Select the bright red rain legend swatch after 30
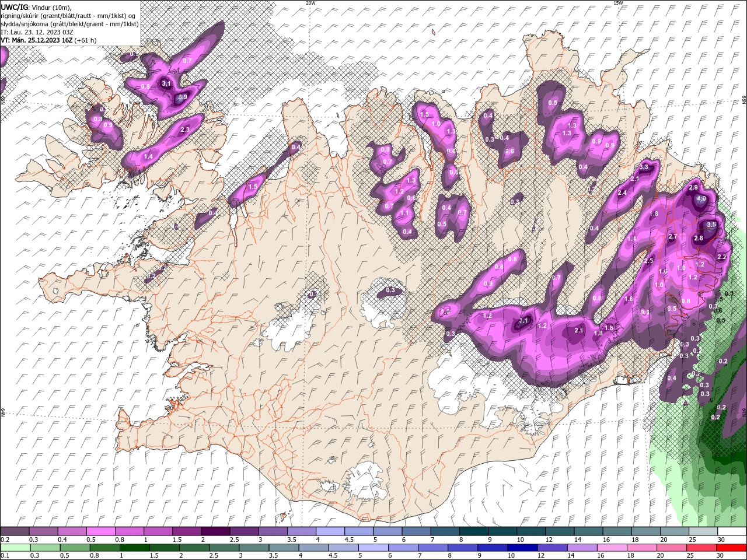747x560 pixels. click(731, 548)
